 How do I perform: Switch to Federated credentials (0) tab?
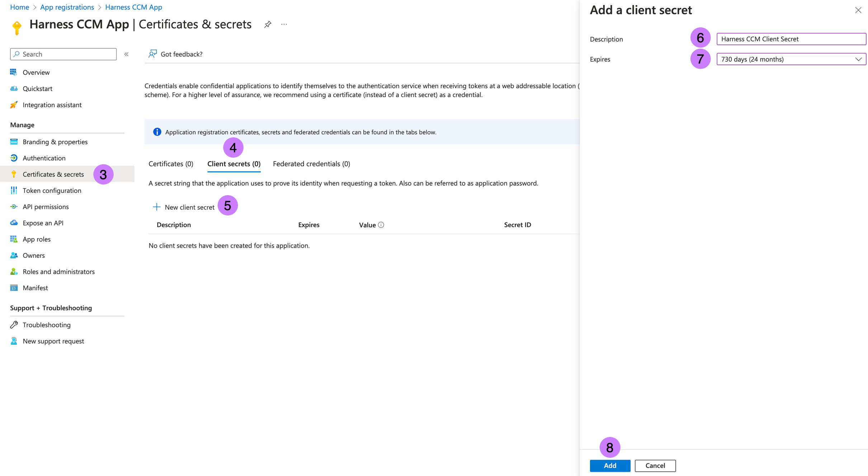tap(311, 164)
